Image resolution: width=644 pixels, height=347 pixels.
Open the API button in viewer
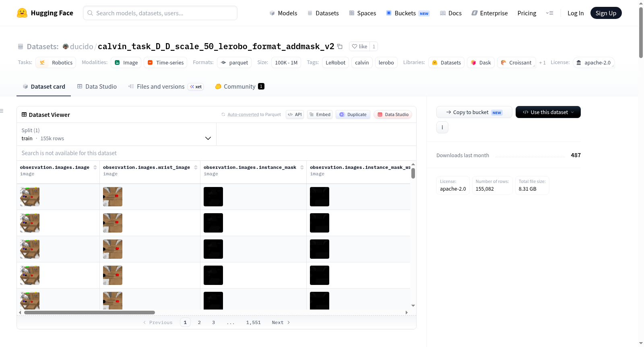tap(295, 114)
